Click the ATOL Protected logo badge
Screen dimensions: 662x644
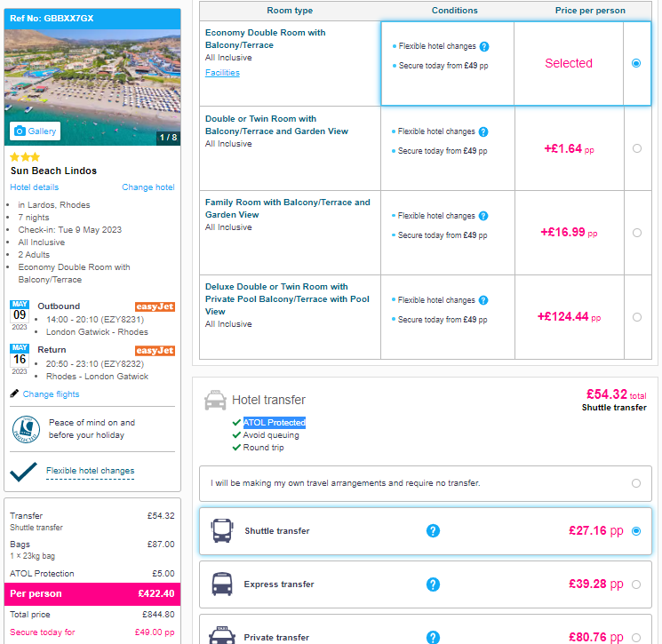click(x=26, y=430)
